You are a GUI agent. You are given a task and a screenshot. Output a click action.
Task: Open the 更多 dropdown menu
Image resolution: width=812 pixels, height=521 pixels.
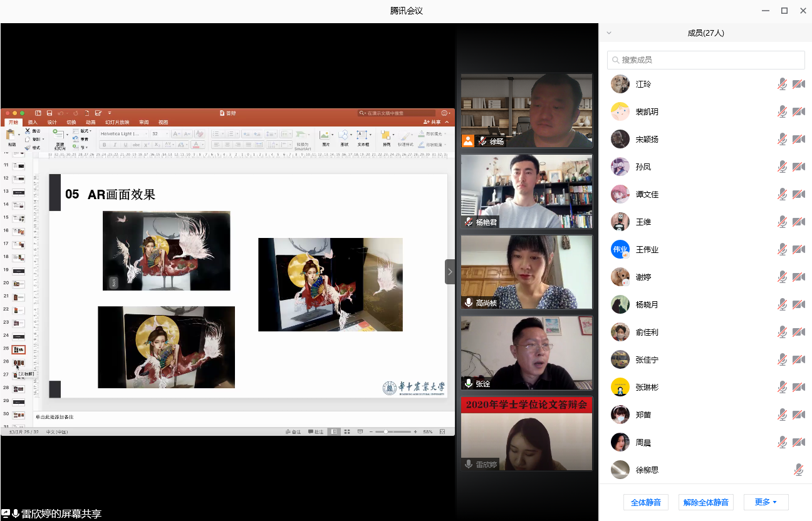(766, 502)
